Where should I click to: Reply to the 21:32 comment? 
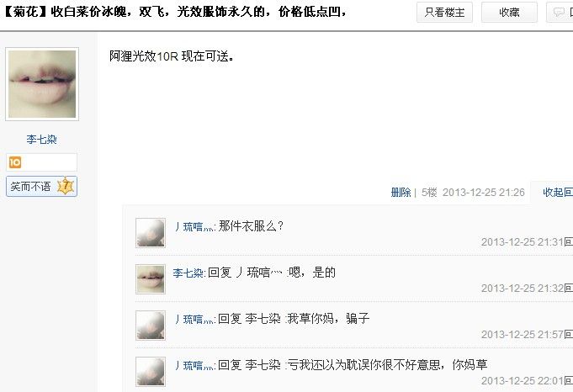click(x=568, y=289)
